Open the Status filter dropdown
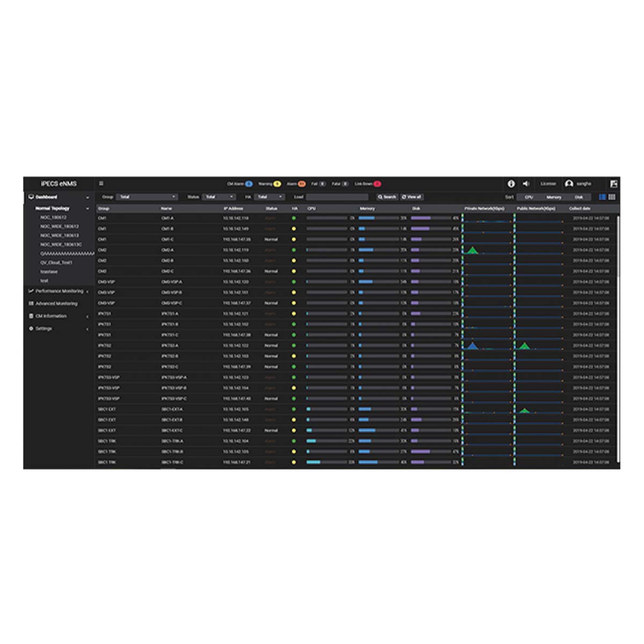The width and height of the screenshot is (644, 644). pyautogui.click(x=219, y=197)
